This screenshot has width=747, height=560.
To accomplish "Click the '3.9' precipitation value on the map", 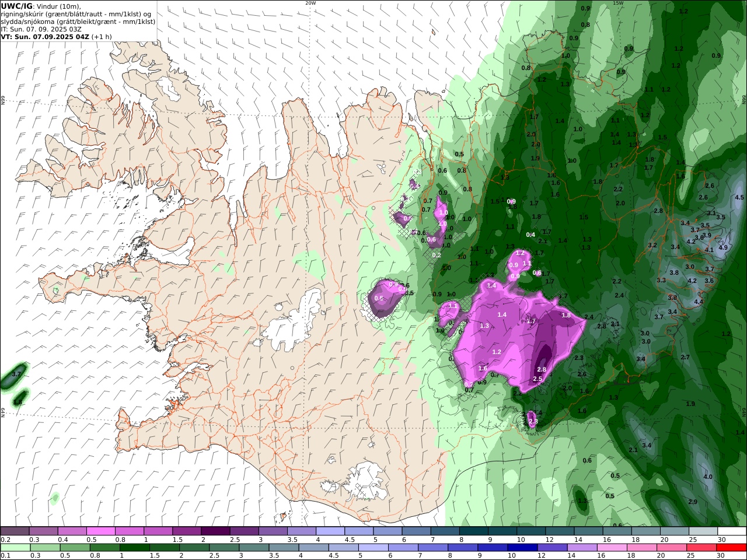I will pos(707,235).
